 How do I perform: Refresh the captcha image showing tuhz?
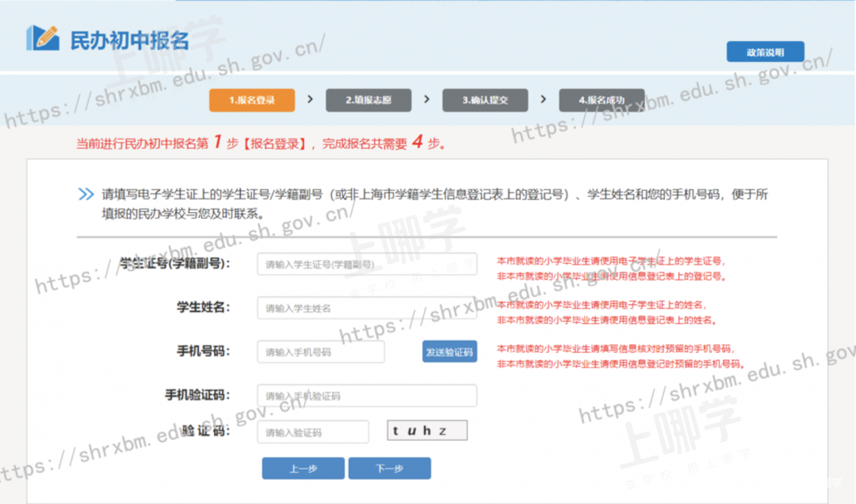point(427,431)
